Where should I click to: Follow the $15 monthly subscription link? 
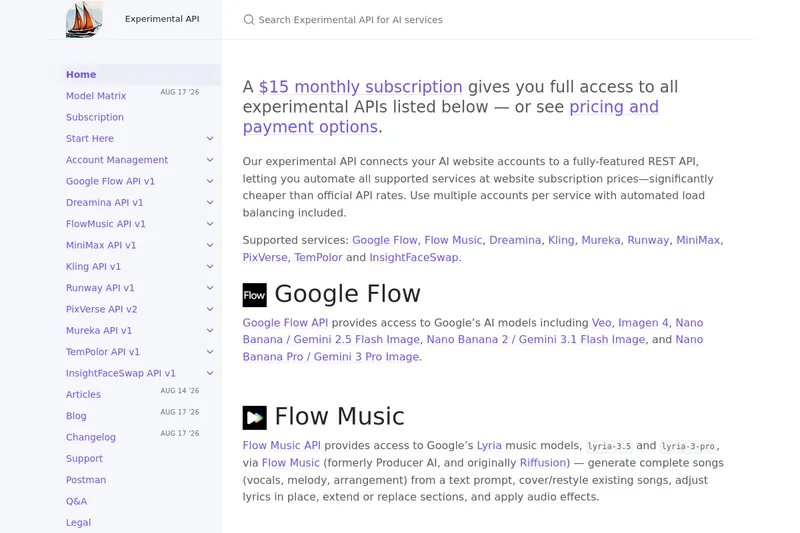pyautogui.click(x=361, y=87)
